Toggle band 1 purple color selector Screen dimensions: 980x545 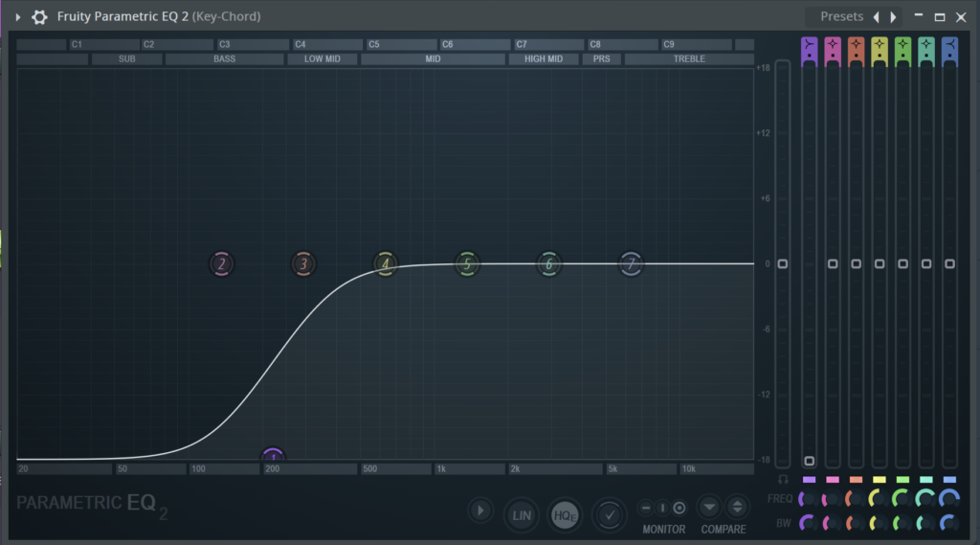pyautogui.click(x=810, y=480)
